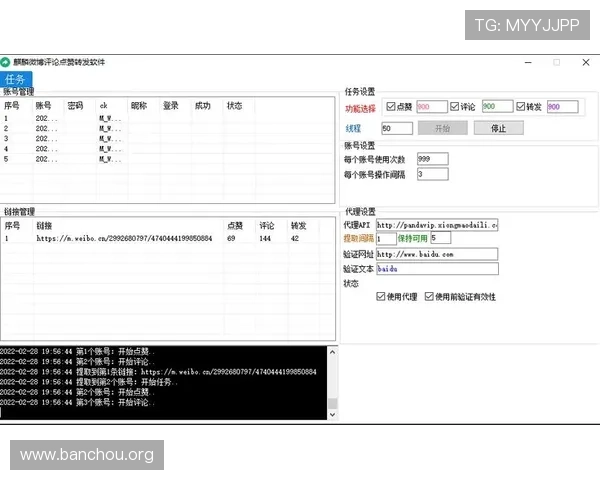
Task: Edit the 保持可用 field
Action: [440, 238]
